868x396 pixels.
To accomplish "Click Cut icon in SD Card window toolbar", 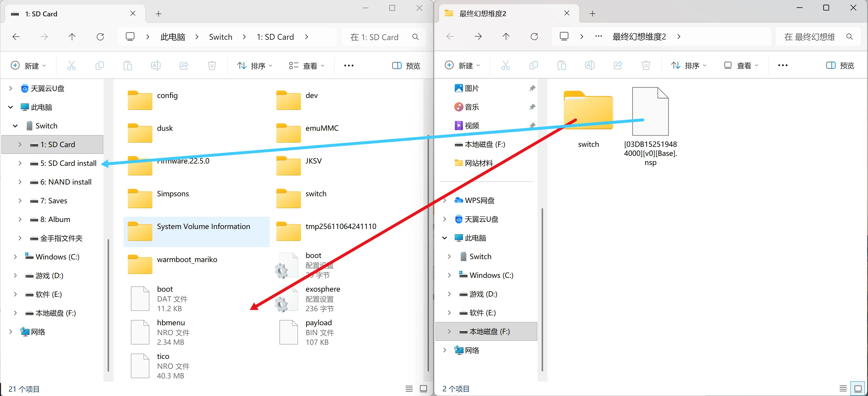I will 71,66.
